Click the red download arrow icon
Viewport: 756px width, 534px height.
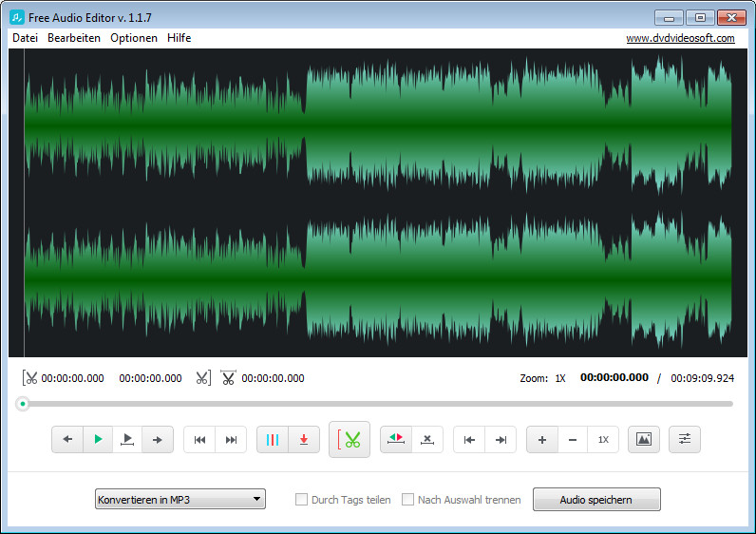(303, 440)
